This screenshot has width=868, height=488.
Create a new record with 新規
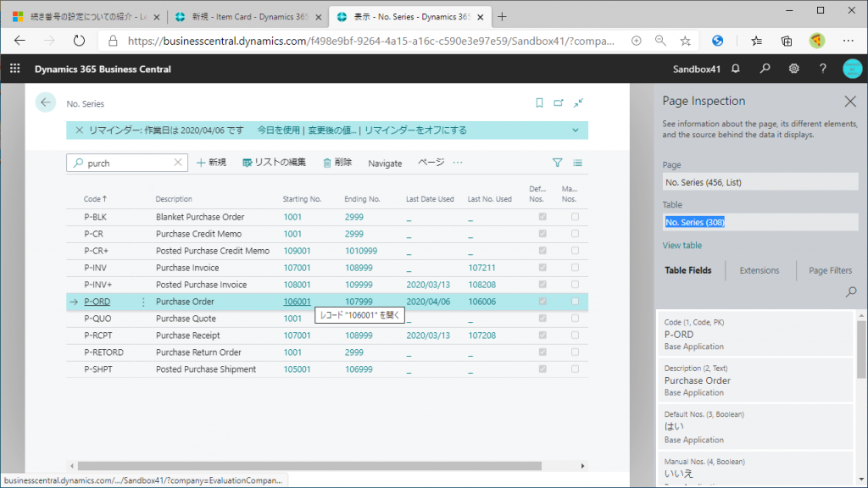[x=211, y=163]
